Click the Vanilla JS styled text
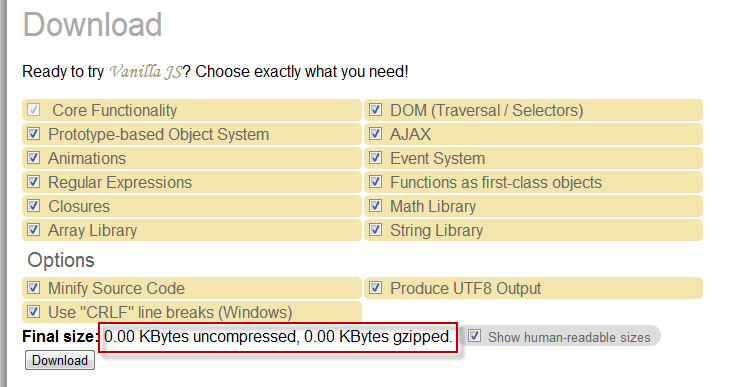The width and height of the screenshot is (752, 387). 146,72
